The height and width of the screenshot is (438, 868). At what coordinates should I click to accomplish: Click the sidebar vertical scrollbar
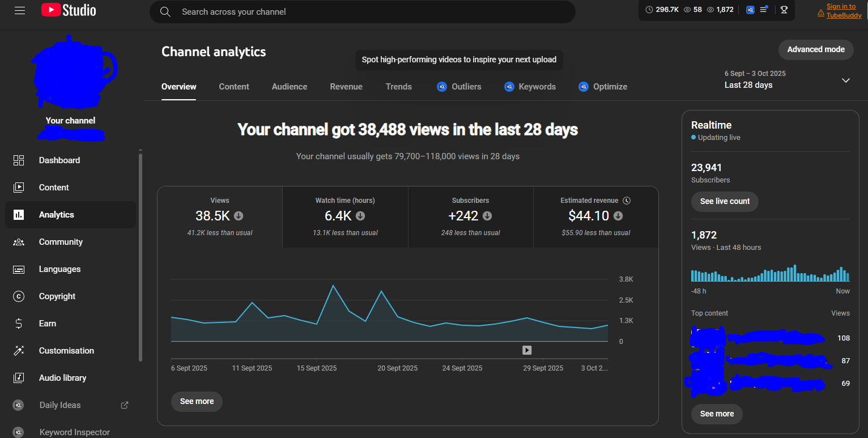141,255
